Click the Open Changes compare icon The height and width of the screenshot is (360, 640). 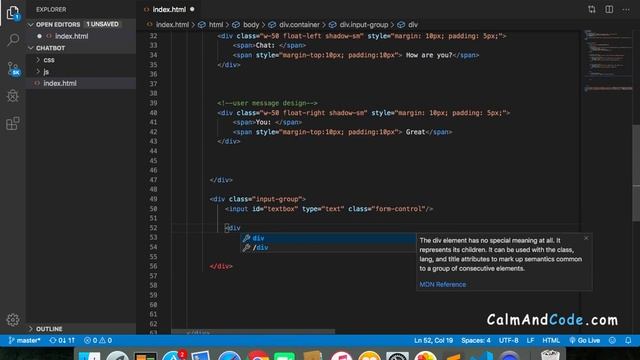pos(591,9)
